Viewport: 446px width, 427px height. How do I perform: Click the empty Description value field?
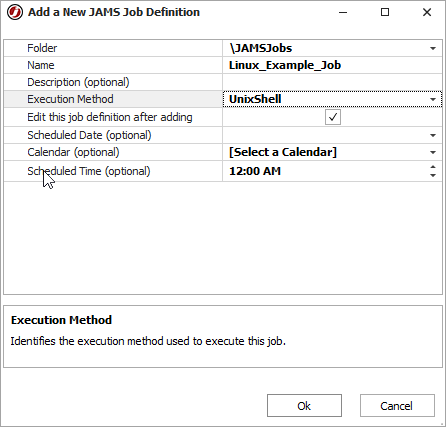(332, 82)
